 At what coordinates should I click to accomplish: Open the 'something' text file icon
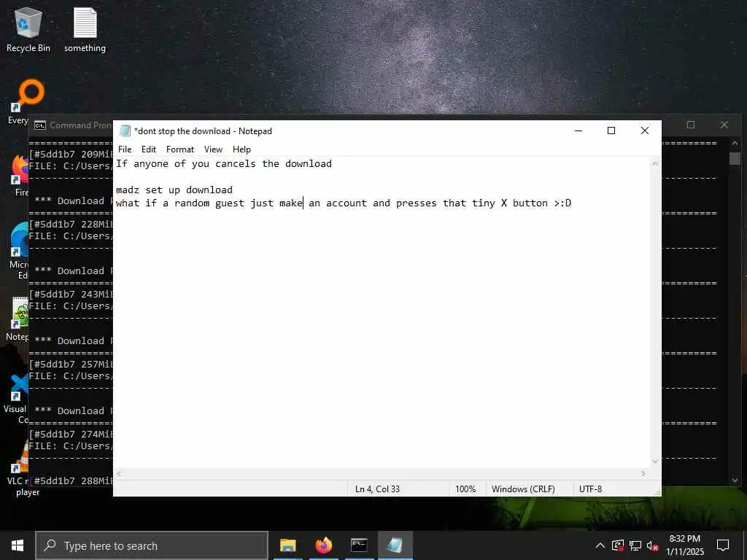pyautogui.click(x=85, y=29)
